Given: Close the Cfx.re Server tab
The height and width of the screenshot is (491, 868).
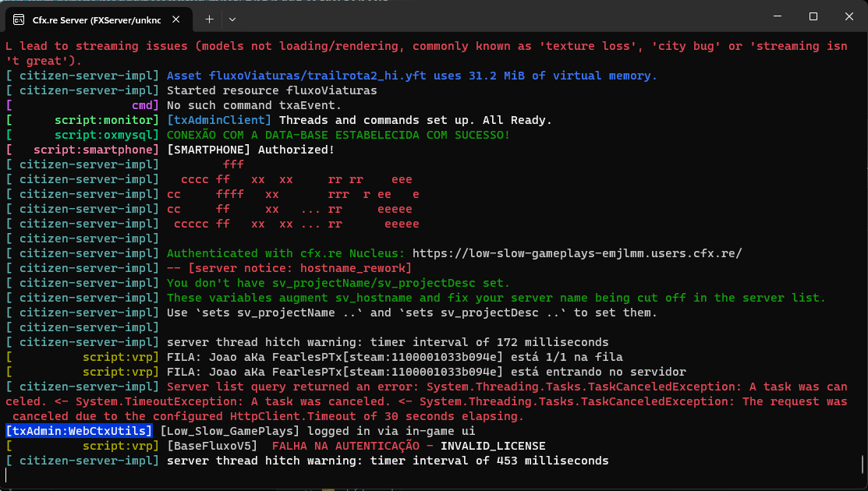Looking at the screenshot, I should [x=176, y=19].
